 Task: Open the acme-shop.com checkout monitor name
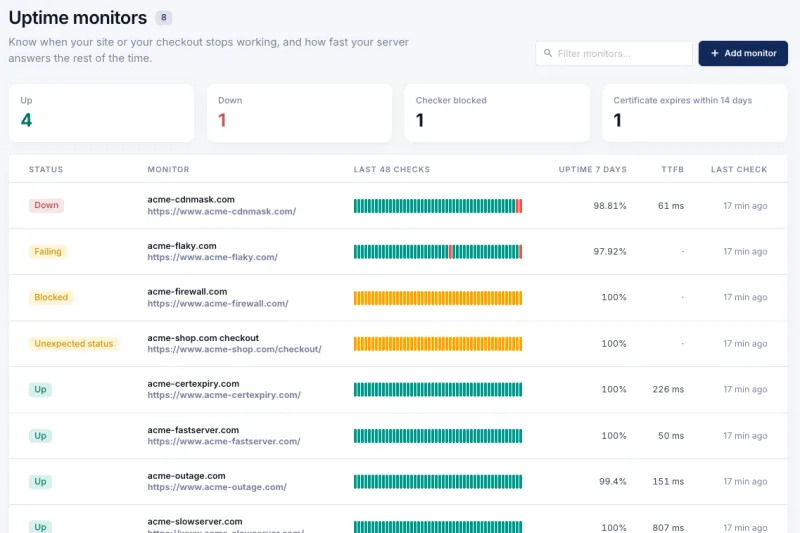pyautogui.click(x=203, y=338)
